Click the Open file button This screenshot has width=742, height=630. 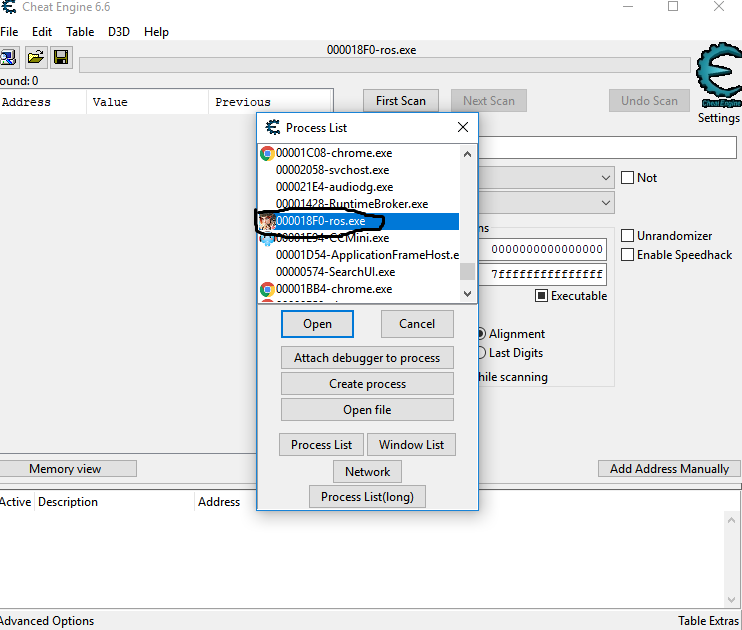[x=367, y=410]
